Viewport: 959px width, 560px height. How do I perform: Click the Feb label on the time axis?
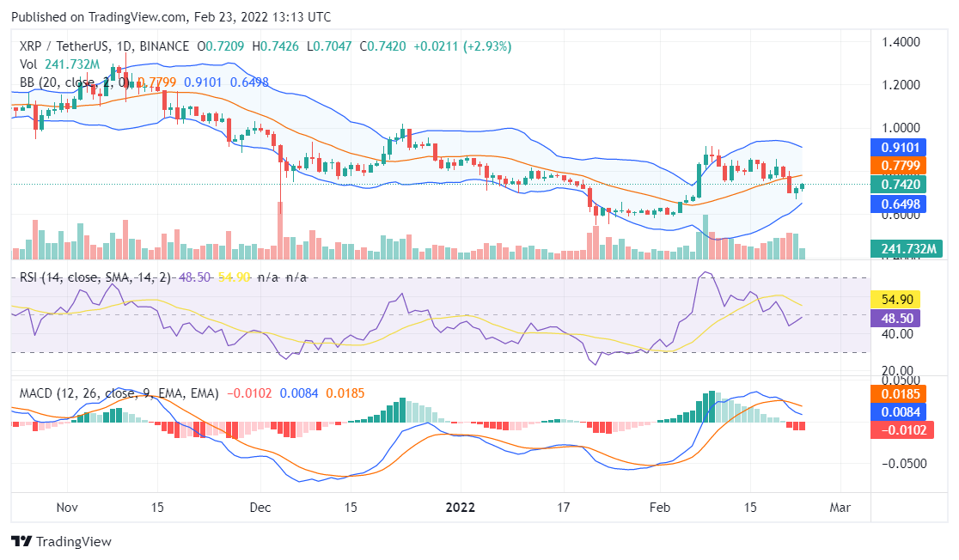pos(660,508)
